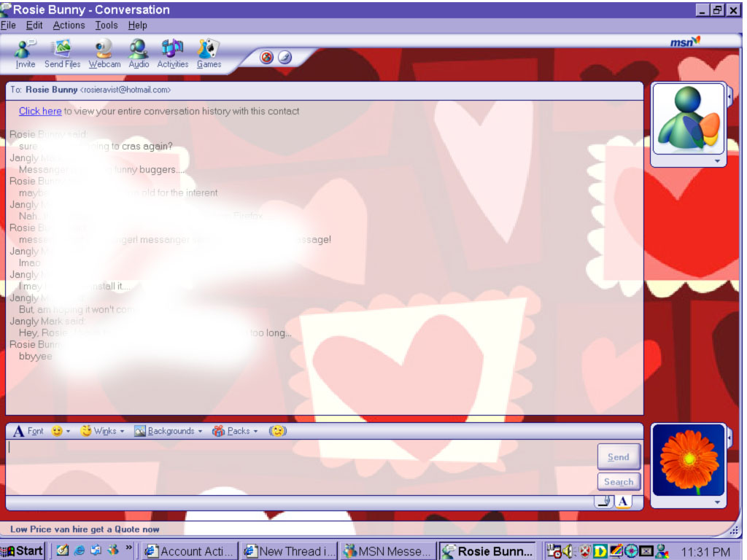This screenshot has width=747, height=560.
Task: Open the Activities list
Action: tap(172, 54)
